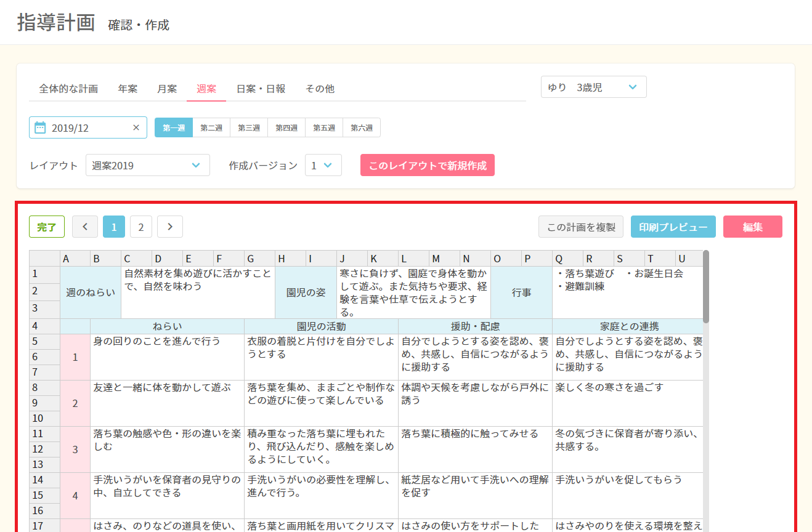Click the spreadsheet vertical scrollbar thumb
Viewport: 812px width, 532px height.
(706, 286)
